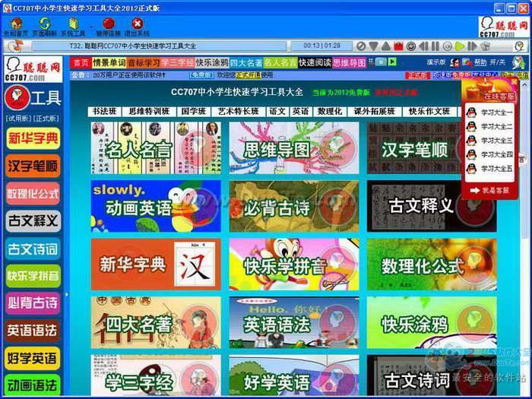Click the 新华字典 sidebar button
This screenshot has width=532, height=399.
[x=33, y=138]
